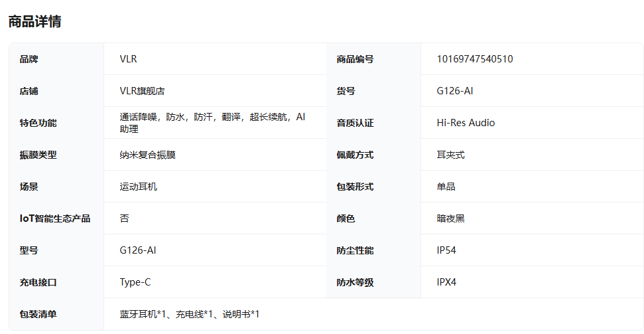Select the IP54 dustproof rating
This screenshot has height=334, width=644.
(446, 250)
